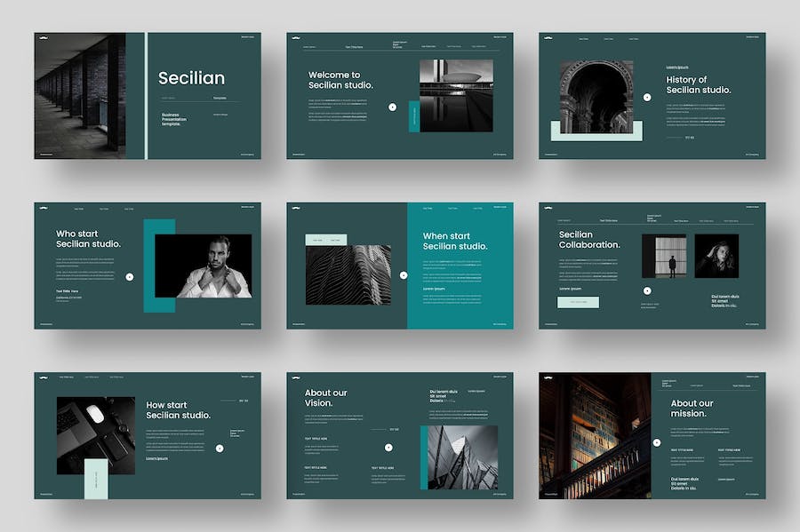Click the white circle icon on the History slide
800x532 pixels.
[647, 97]
